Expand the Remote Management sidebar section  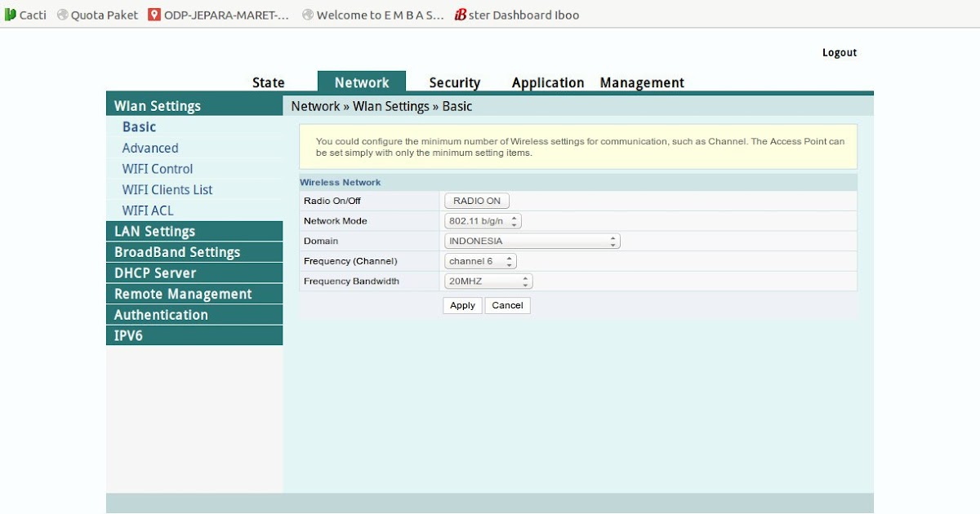coord(182,293)
